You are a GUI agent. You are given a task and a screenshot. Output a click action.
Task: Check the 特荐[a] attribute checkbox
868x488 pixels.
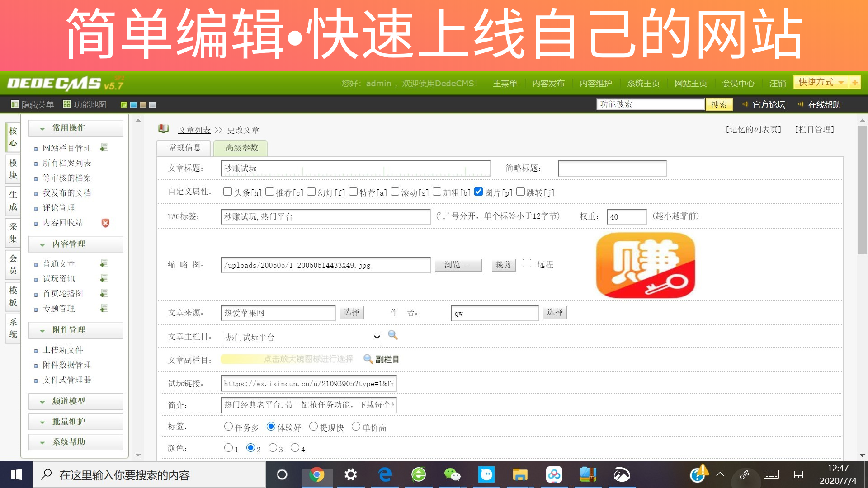353,192
